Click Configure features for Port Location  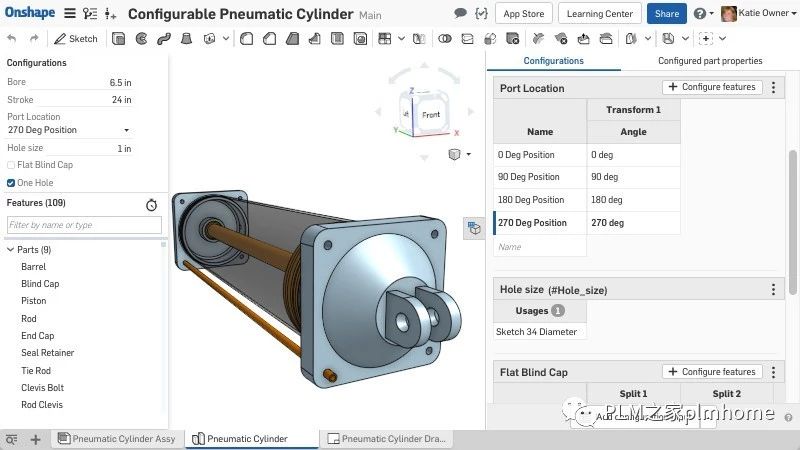(712, 87)
